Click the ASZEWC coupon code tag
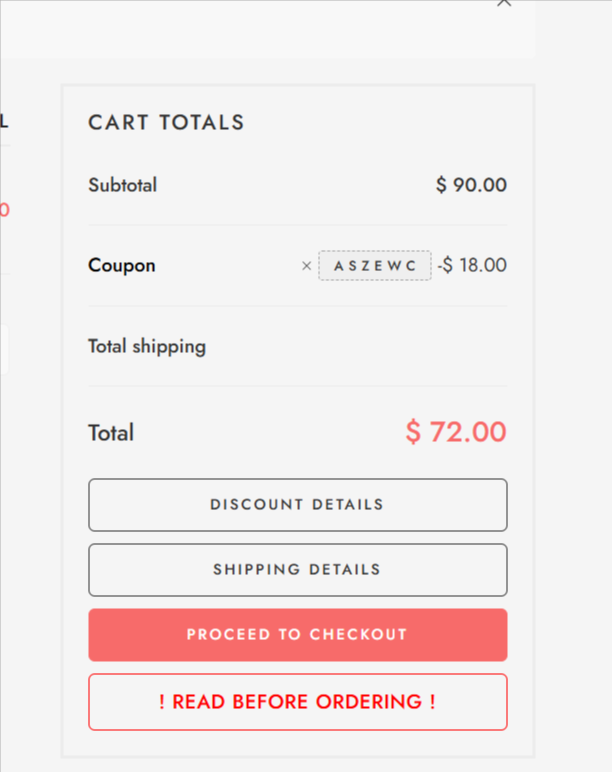The width and height of the screenshot is (612, 772). click(x=375, y=266)
